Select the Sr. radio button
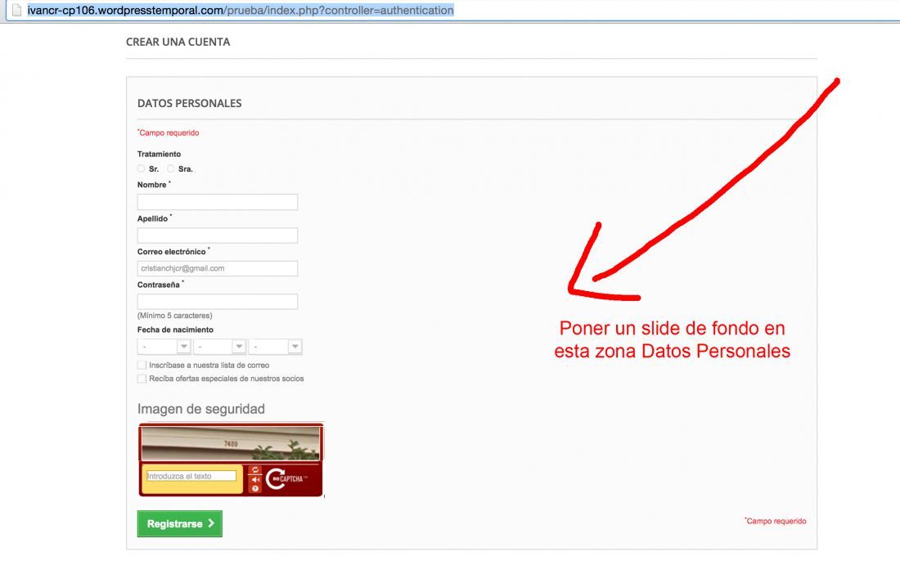The width and height of the screenshot is (900, 588). coord(142,168)
